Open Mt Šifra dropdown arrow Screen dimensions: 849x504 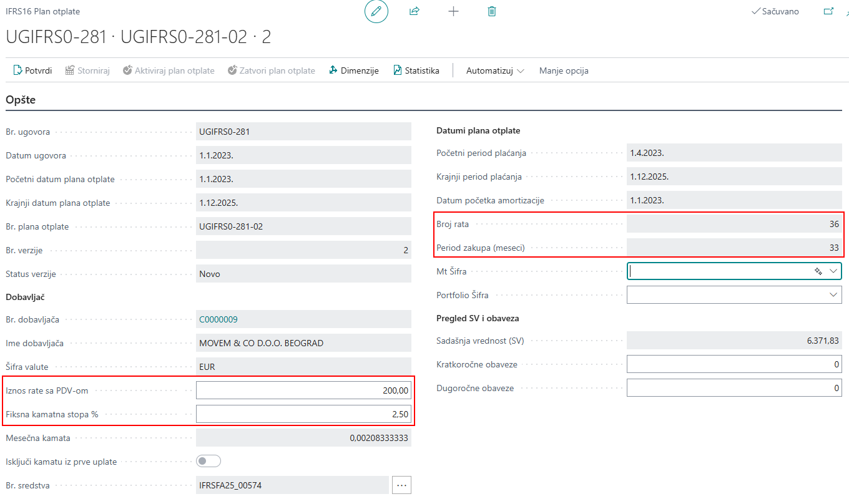(833, 271)
